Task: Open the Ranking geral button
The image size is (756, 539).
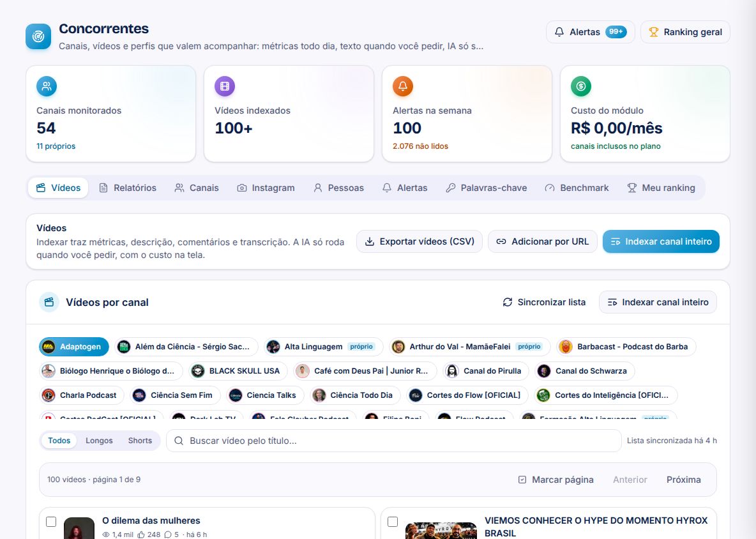Action: (685, 32)
